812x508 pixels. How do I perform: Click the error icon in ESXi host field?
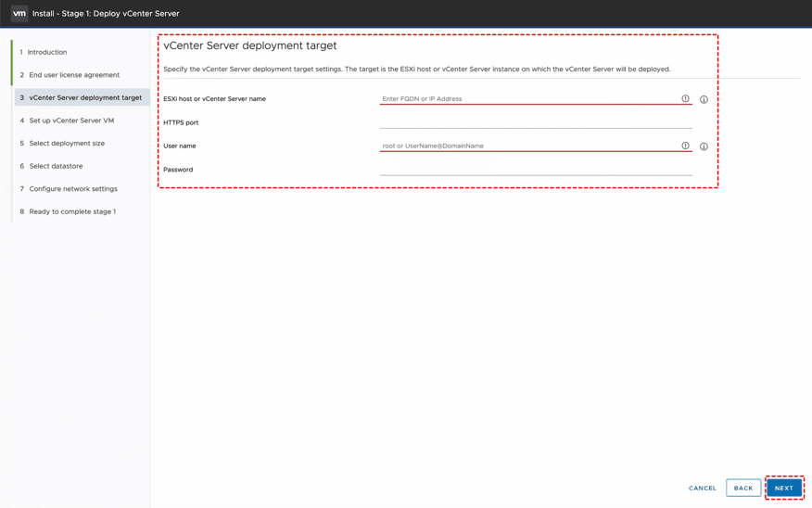tap(685, 98)
